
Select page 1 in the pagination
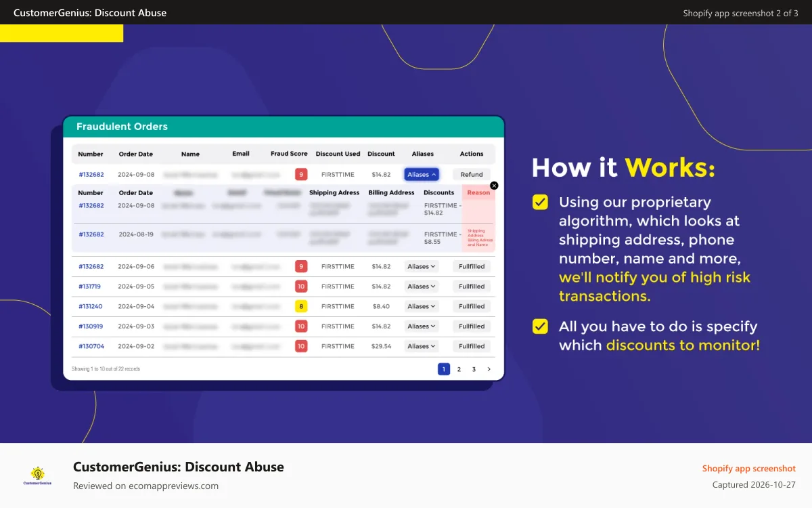pos(444,369)
